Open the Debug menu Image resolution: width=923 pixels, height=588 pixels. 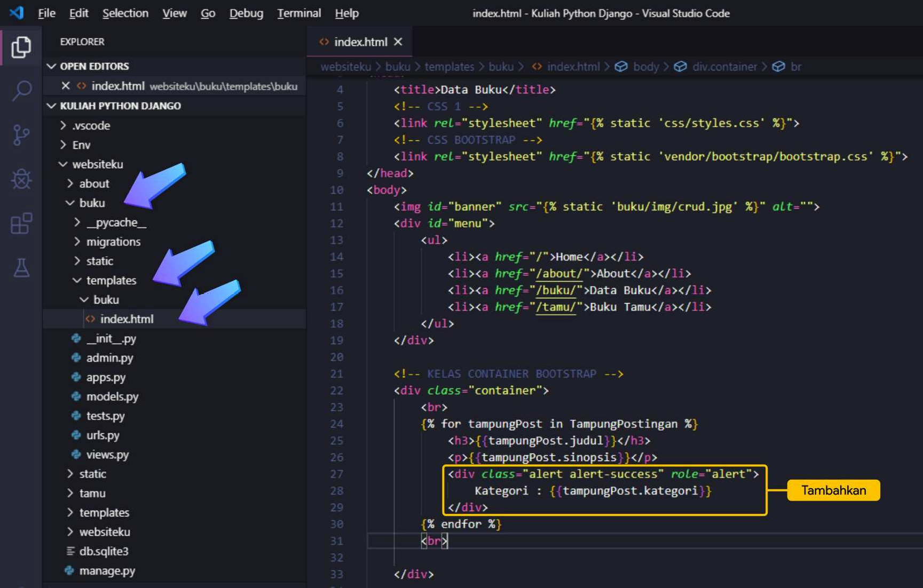click(x=246, y=13)
